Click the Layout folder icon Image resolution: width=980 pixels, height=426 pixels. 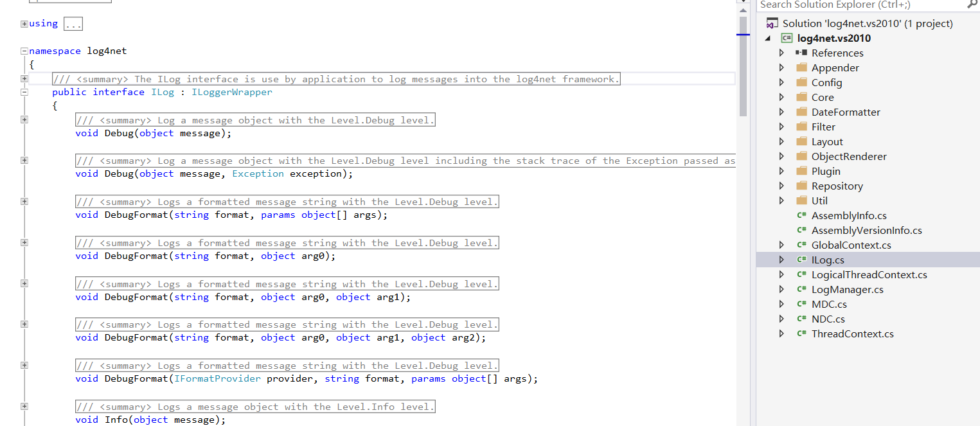(x=801, y=141)
